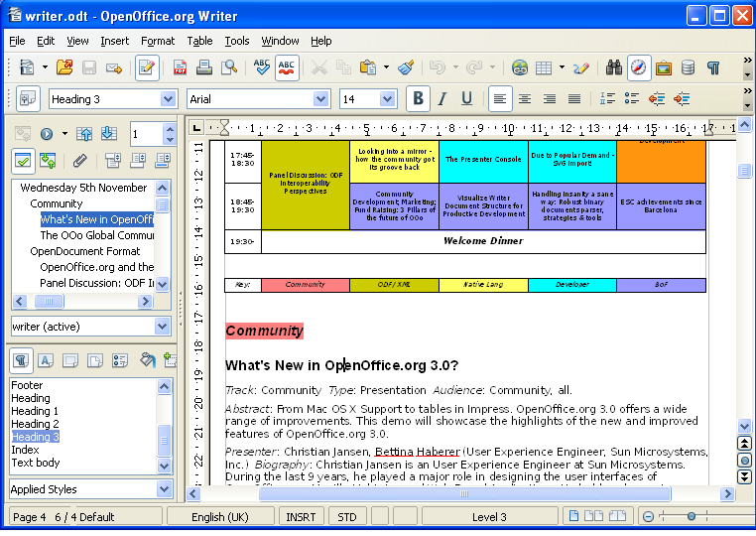Click 'The OOo Global Commu' navigator entry
Viewport: 756px width, 536px height.
[96, 236]
